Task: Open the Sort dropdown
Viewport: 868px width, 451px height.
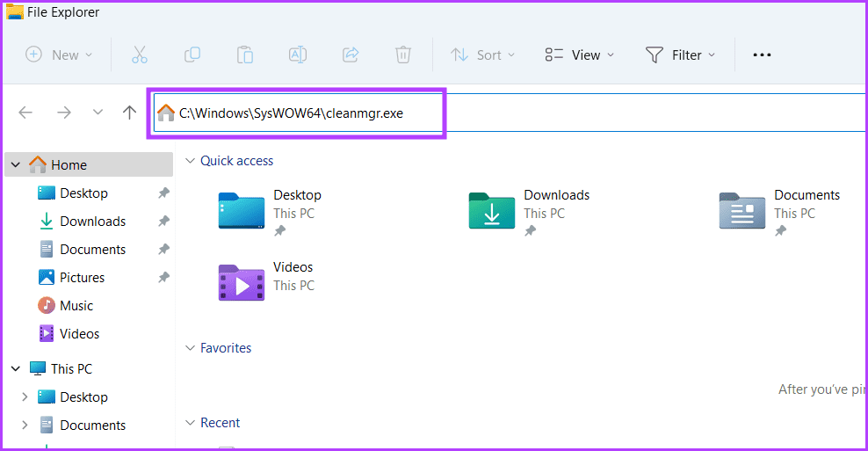Action: coord(482,55)
